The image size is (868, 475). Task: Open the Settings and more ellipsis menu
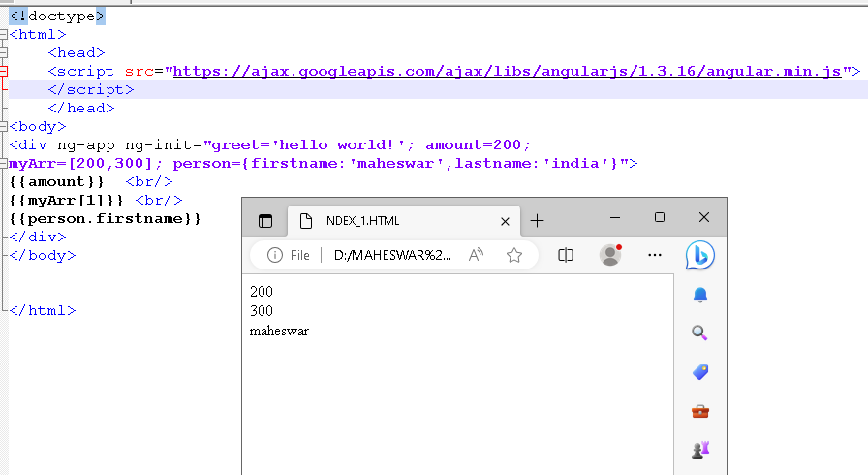(655, 255)
